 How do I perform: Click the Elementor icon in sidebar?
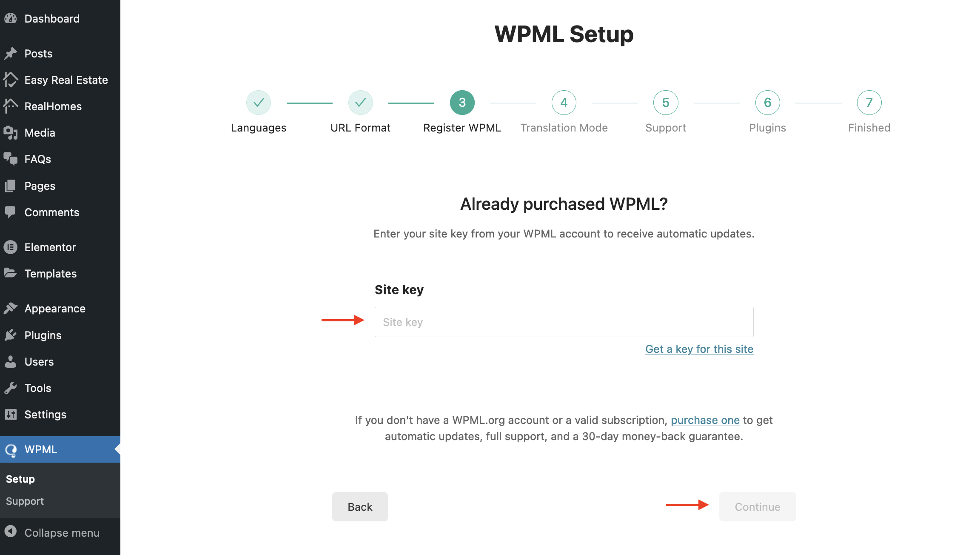coord(11,246)
